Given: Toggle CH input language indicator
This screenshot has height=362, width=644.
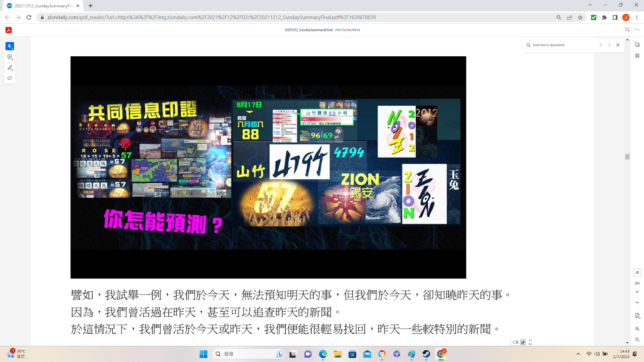Looking at the screenshot, I should tap(515, 342).
